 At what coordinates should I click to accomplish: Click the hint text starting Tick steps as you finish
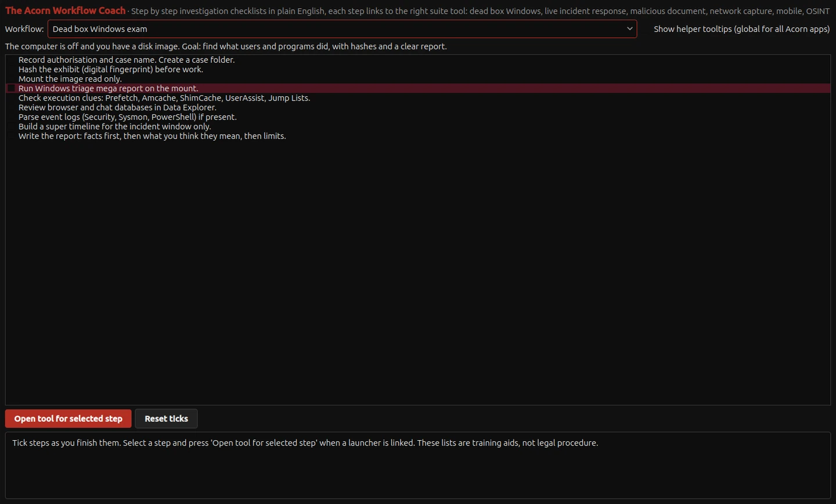(305, 443)
